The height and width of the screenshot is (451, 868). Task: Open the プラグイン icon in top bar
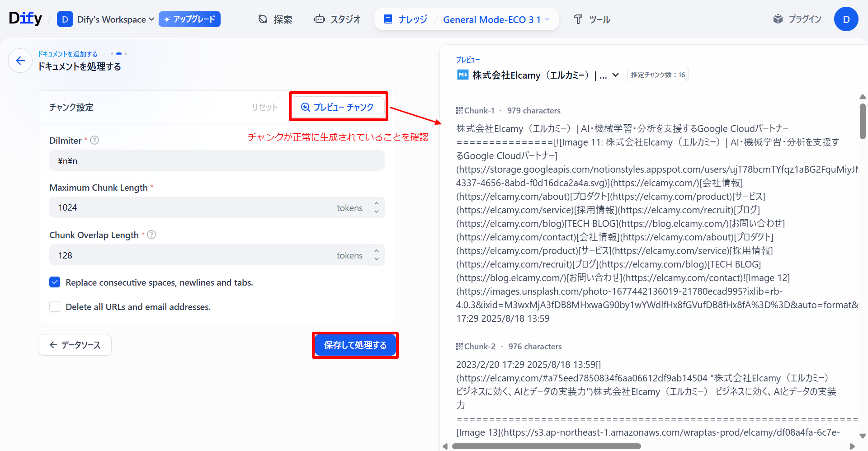pos(778,19)
